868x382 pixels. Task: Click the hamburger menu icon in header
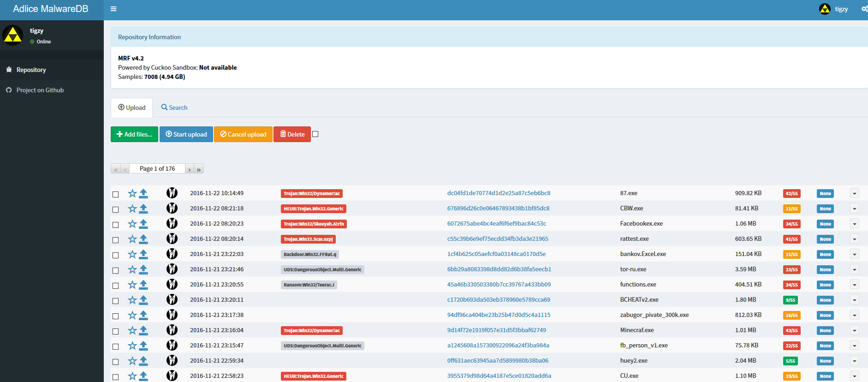tap(113, 9)
